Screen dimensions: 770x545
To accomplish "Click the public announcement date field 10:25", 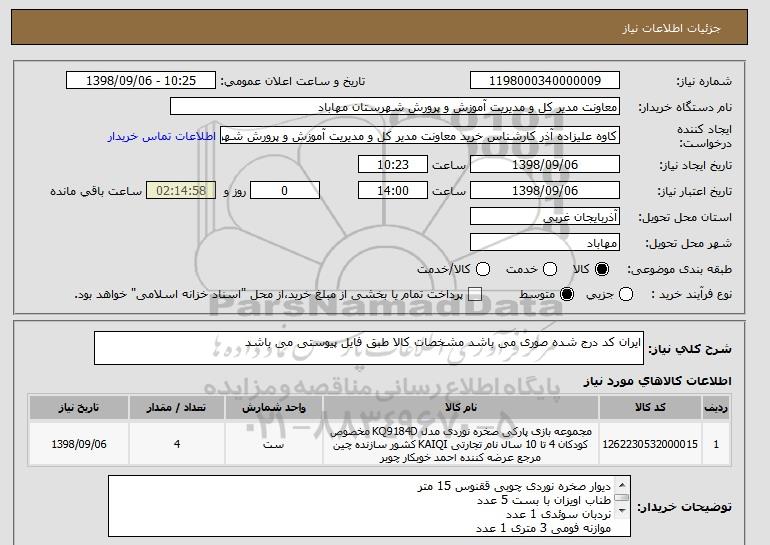I will (x=141, y=81).
